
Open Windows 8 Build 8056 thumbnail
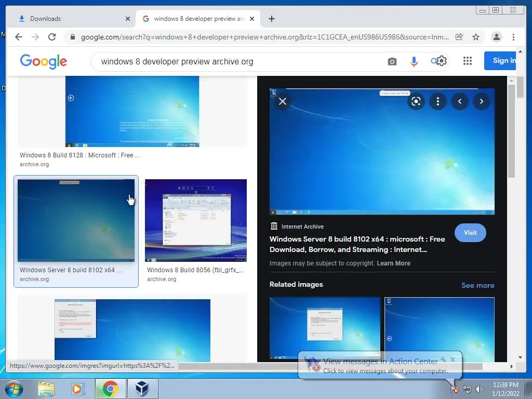pos(196,220)
